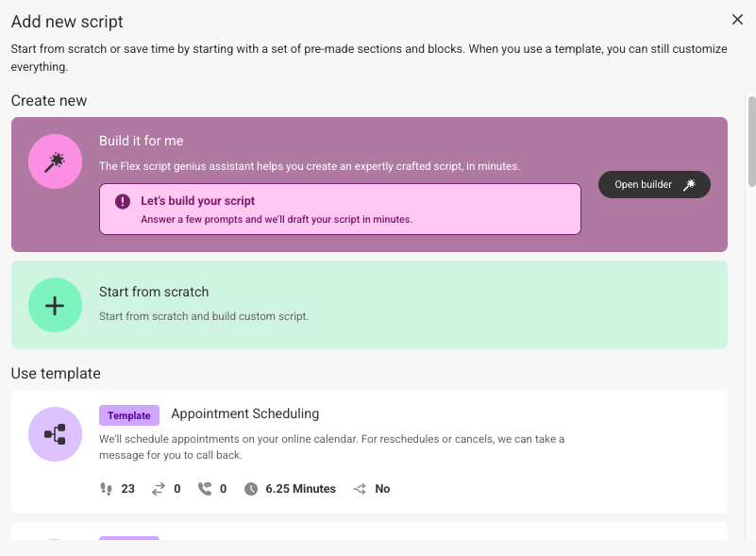Click the Start from scratch description line
756x556 pixels.
[x=204, y=316]
